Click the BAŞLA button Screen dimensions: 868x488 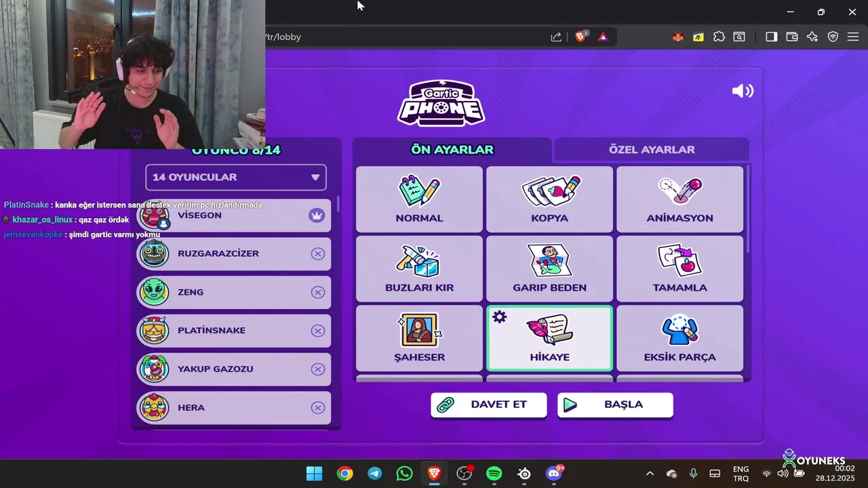click(615, 405)
